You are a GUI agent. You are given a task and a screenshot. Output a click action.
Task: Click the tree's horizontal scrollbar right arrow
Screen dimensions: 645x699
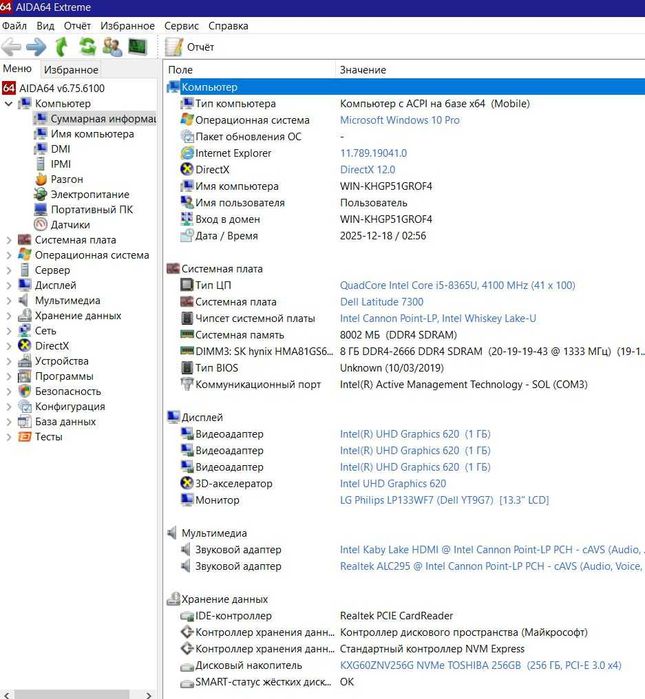pos(148,695)
